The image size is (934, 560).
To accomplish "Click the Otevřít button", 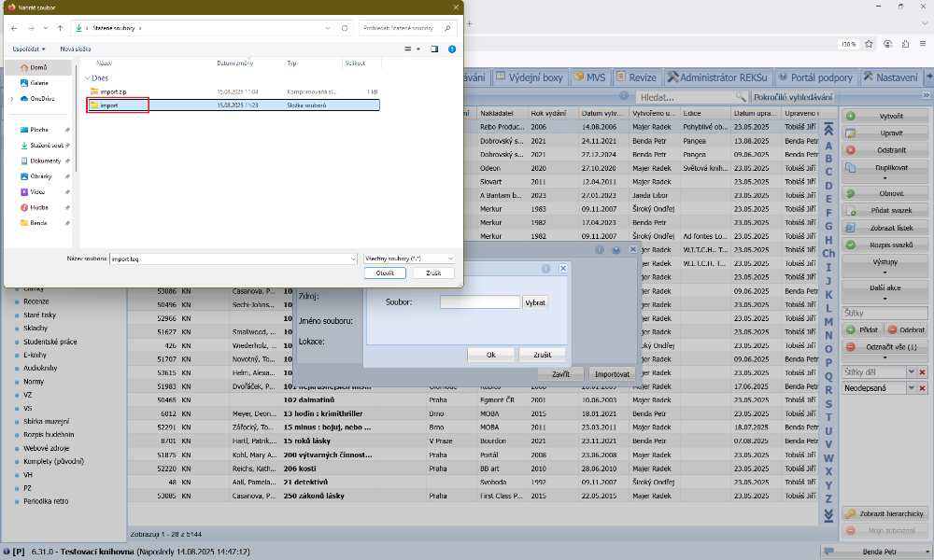I will (x=385, y=273).
